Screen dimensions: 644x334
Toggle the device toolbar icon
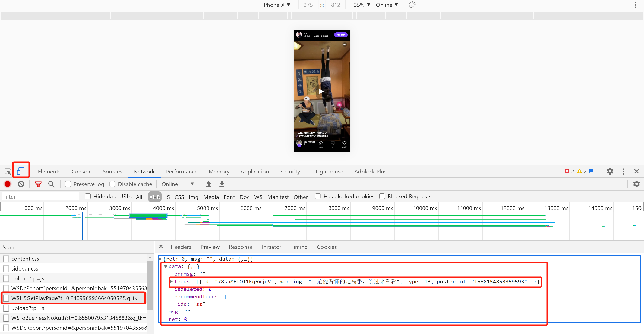[x=20, y=171]
